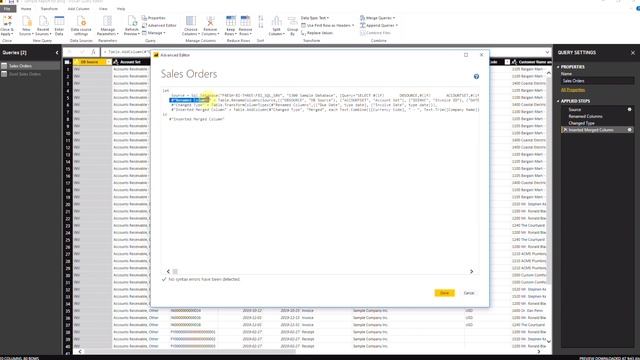The height and width of the screenshot is (360, 640).
Task: Click the data grid horizontal scrollbar
Action: (189, 351)
